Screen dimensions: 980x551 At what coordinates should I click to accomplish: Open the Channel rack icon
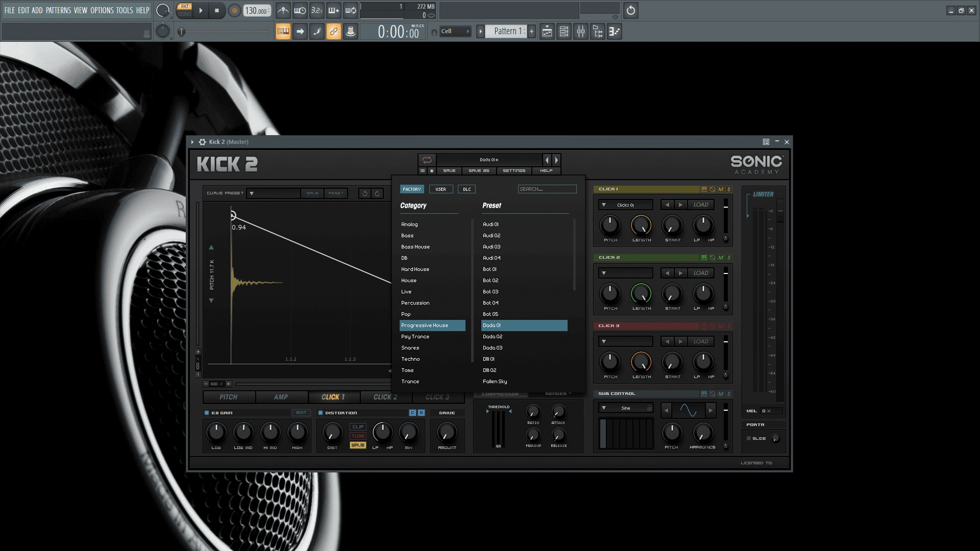[564, 32]
